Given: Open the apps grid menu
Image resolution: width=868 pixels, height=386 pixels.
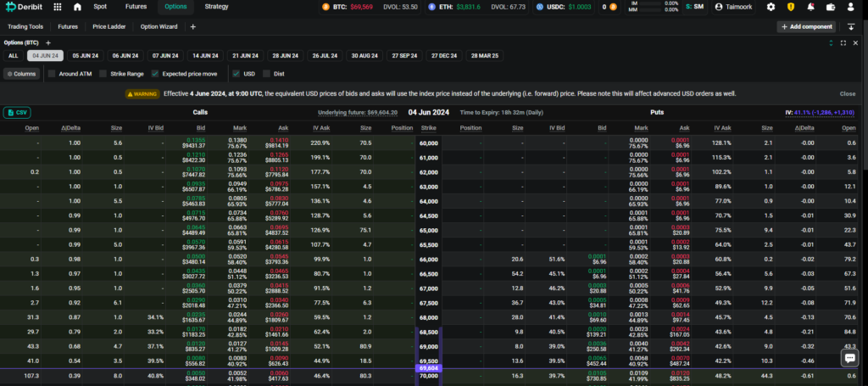Looking at the screenshot, I should (58, 7).
